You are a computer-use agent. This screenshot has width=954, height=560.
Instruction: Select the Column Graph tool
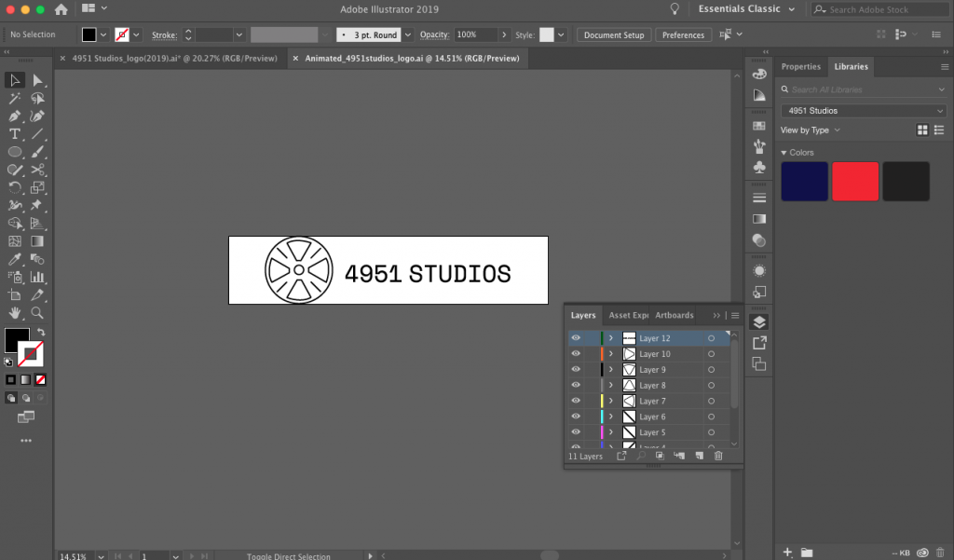pos(37,277)
